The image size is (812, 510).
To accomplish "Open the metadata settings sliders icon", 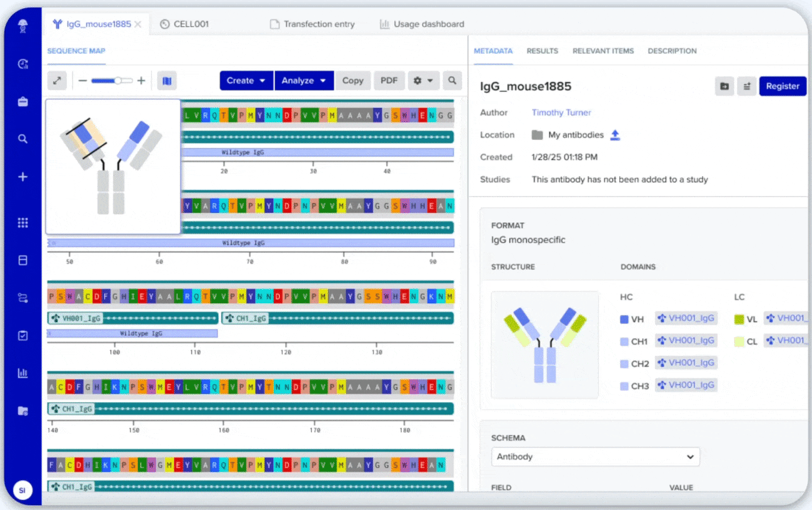I will click(x=747, y=86).
